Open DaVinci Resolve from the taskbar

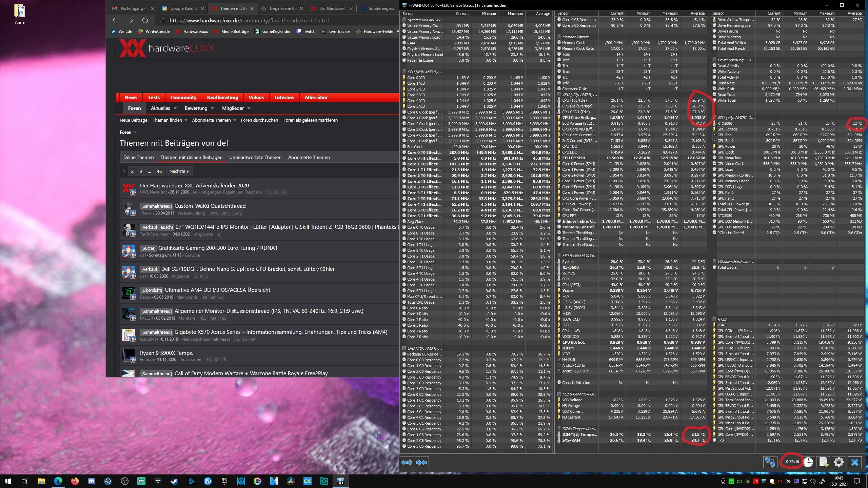291,481
